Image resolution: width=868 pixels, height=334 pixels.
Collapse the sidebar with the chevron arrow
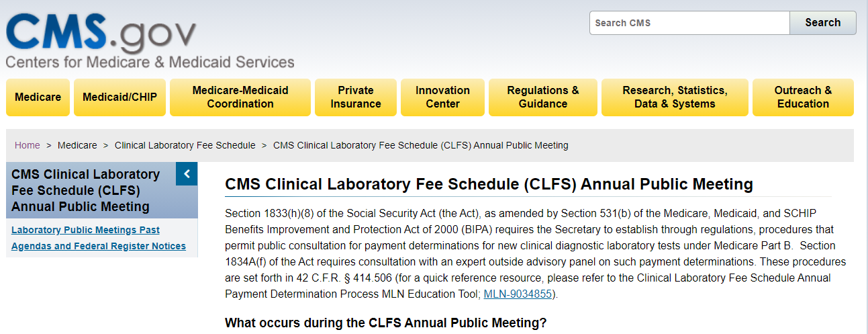click(187, 174)
